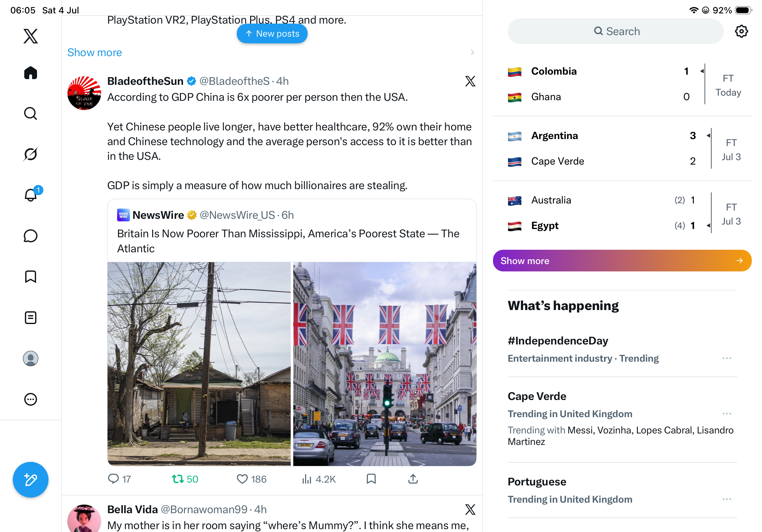Open Bookmarks from the sidebar
Screen dimensions: 762x532
point(31,277)
